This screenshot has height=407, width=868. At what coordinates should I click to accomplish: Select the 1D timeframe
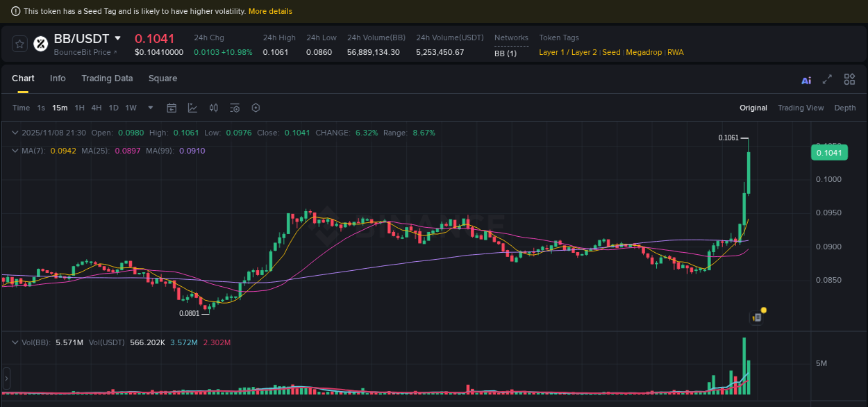click(113, 108)
